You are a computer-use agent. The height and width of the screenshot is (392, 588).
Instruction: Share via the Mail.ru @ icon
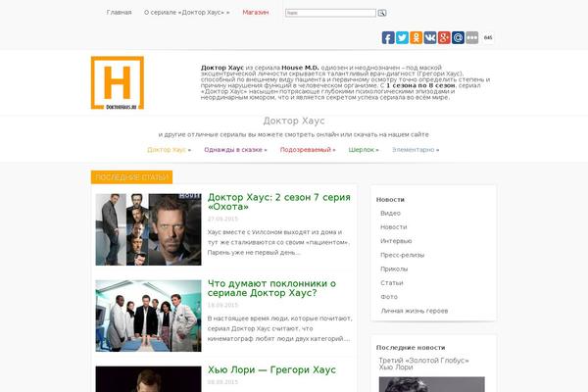tap(458, 37)
